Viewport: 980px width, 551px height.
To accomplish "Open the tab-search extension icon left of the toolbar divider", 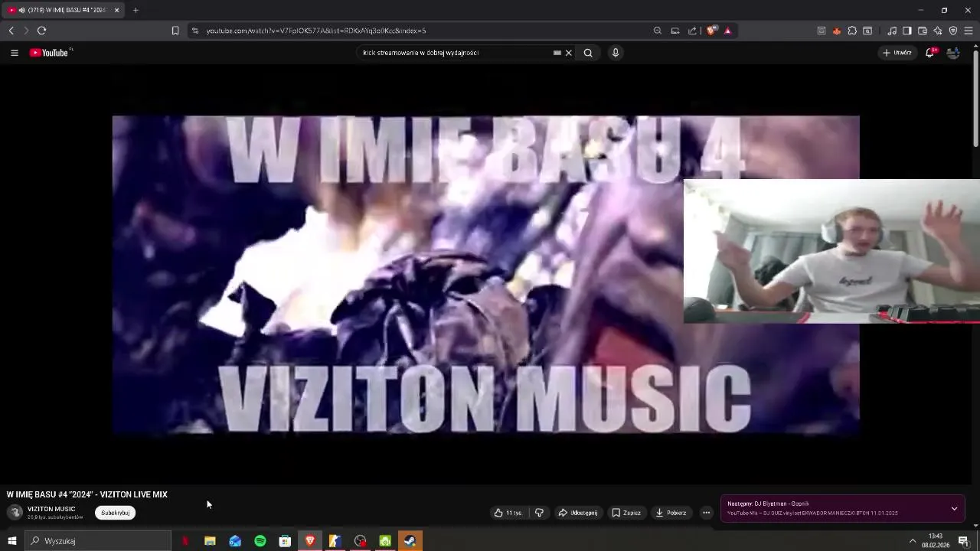I will coord(867,31).
